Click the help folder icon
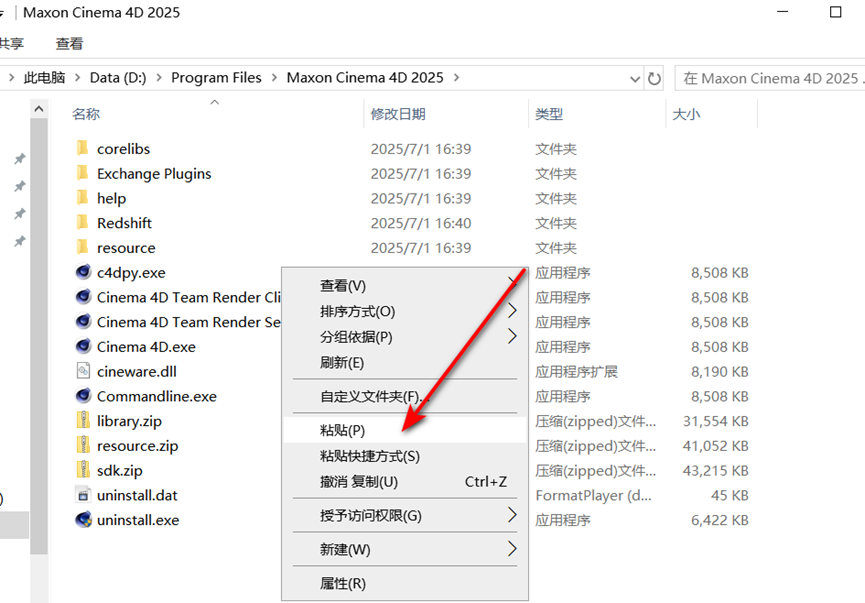 (82, 198)
